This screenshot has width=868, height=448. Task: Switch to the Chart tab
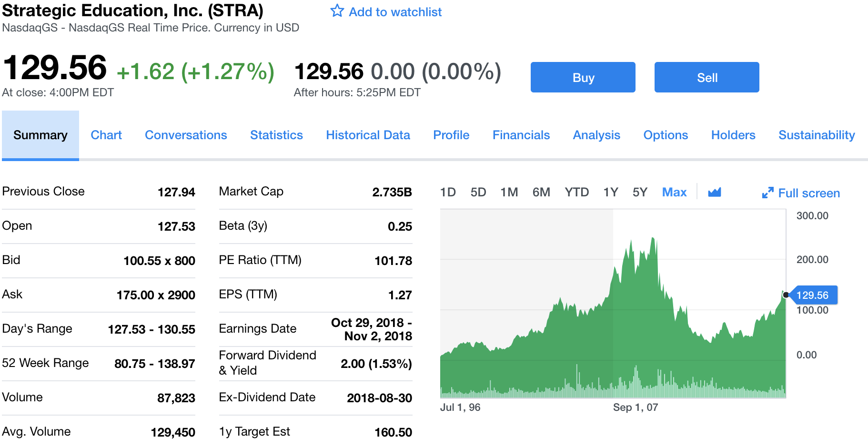(106, 135)
